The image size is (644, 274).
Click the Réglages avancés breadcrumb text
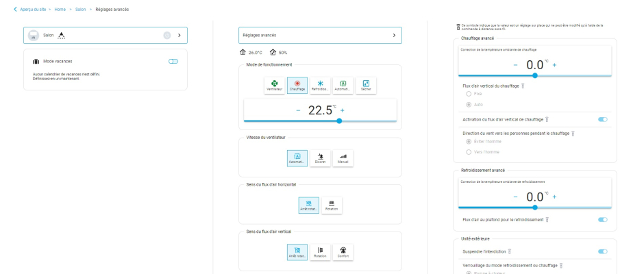112,9
